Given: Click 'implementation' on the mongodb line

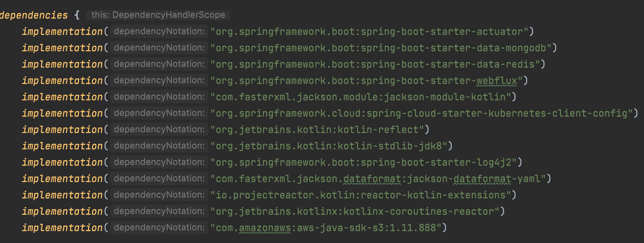Looking at the screenshot, I should point(62,48).
